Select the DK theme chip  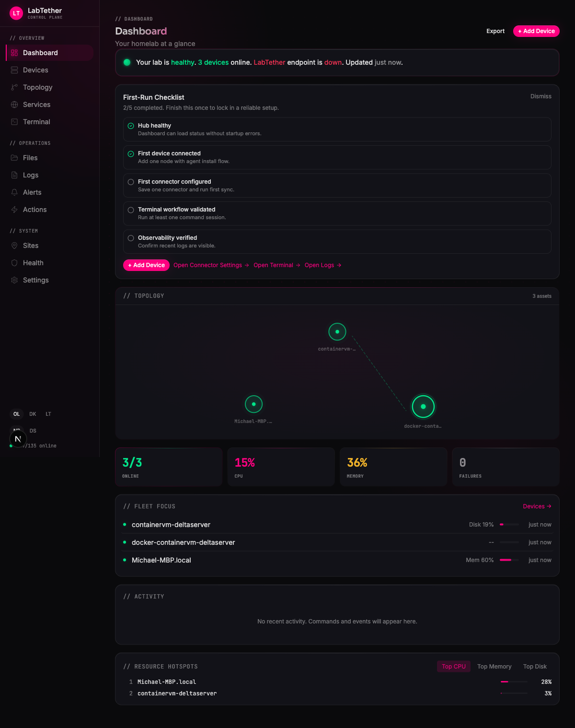[x=33, y=414]
